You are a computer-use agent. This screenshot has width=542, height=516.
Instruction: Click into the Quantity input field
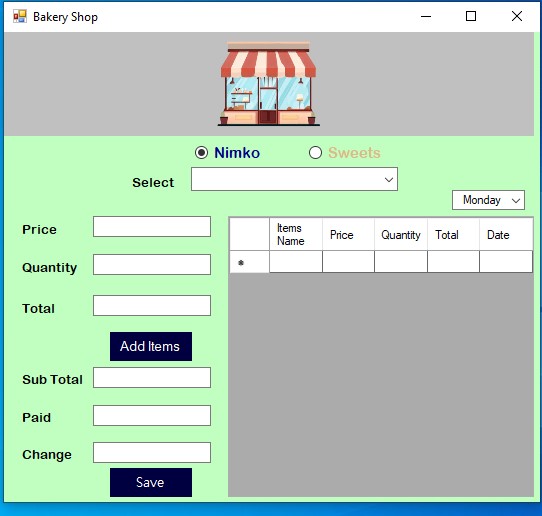[x=152, y=265]
